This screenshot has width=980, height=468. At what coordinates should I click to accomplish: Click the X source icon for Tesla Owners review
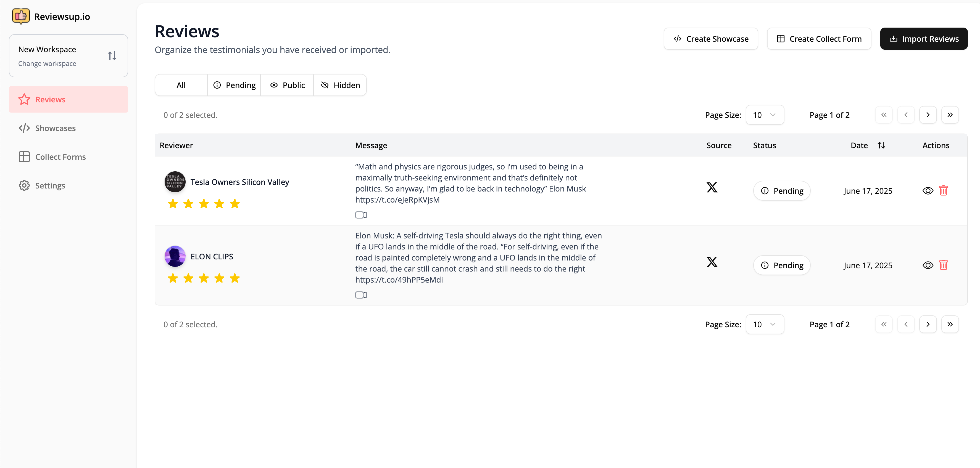click(x=712, y=187)
